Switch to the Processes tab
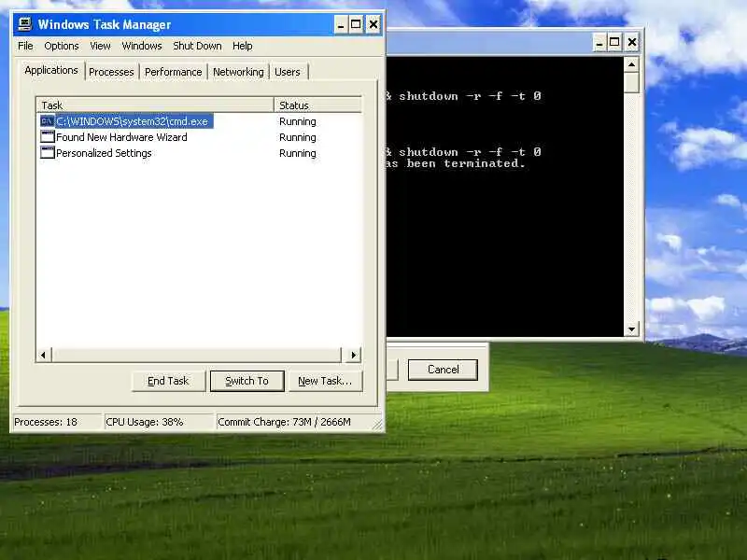747x560 pixels. (111, 72)
